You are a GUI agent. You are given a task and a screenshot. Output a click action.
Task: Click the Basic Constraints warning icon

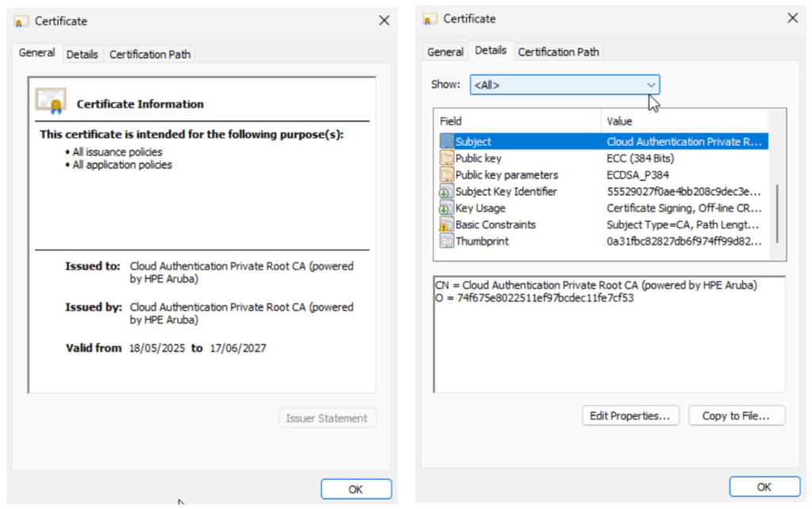[446, 225]
